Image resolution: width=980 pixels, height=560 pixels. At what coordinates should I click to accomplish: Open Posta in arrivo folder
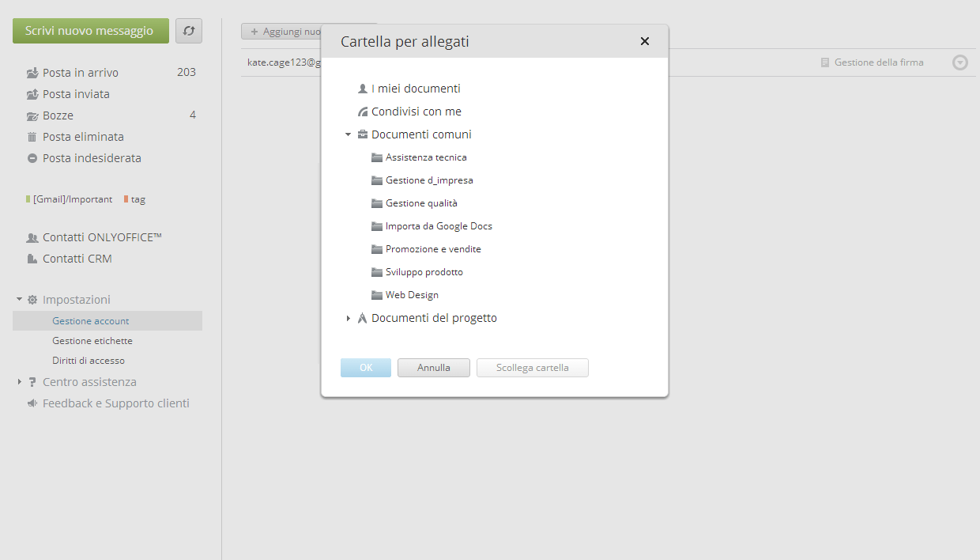coord(81,73)
